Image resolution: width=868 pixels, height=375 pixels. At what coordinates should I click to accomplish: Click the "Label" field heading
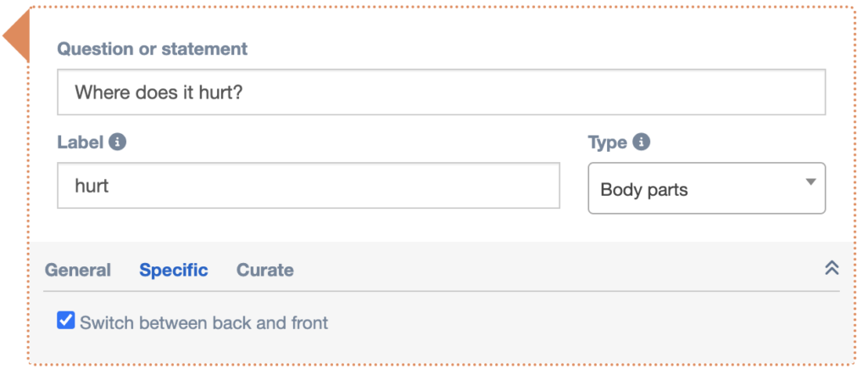80,143
